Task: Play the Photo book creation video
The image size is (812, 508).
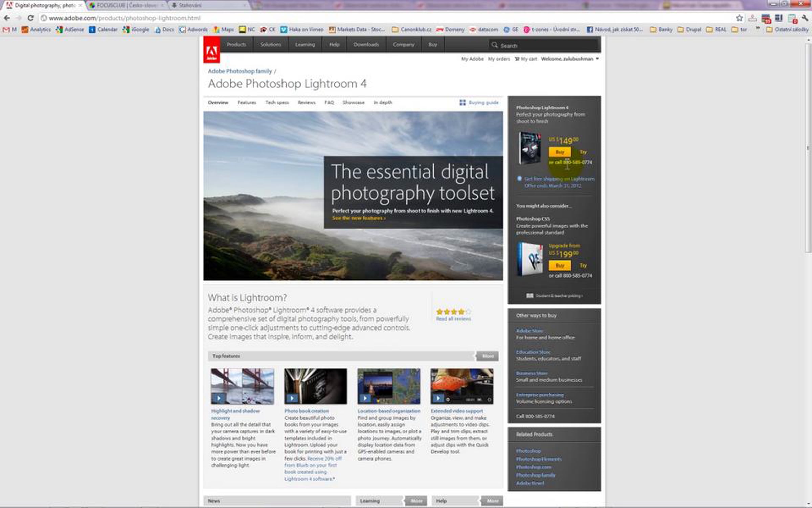Action: click(x=292, y=398)
